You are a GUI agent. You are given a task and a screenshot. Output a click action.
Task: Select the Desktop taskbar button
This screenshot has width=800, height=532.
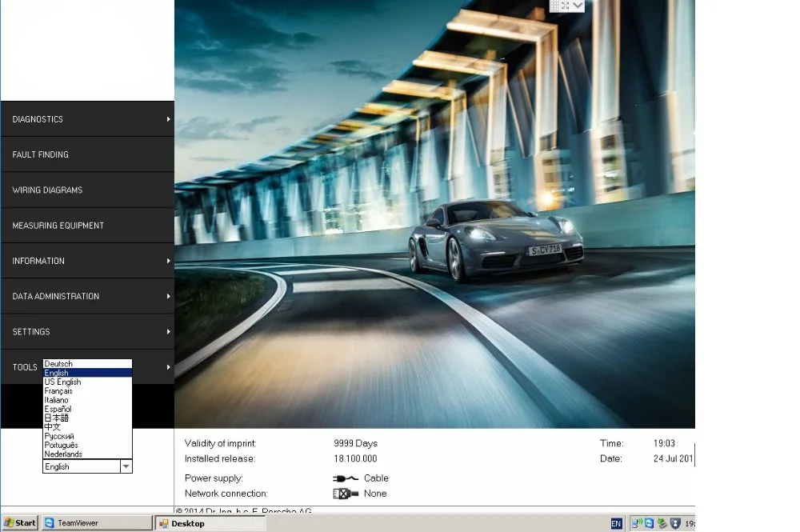coord(210,523)
